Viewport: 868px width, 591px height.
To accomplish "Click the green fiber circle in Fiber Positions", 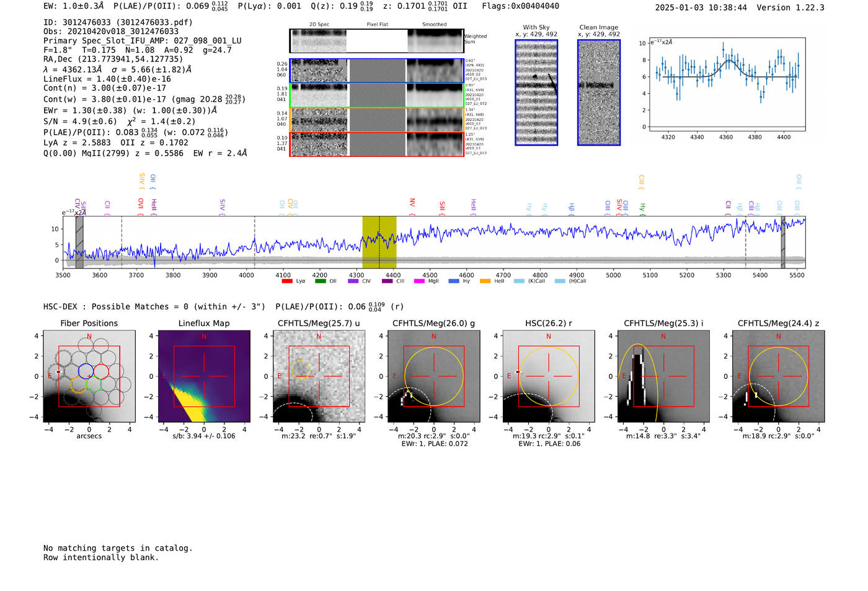I will 94,384.
